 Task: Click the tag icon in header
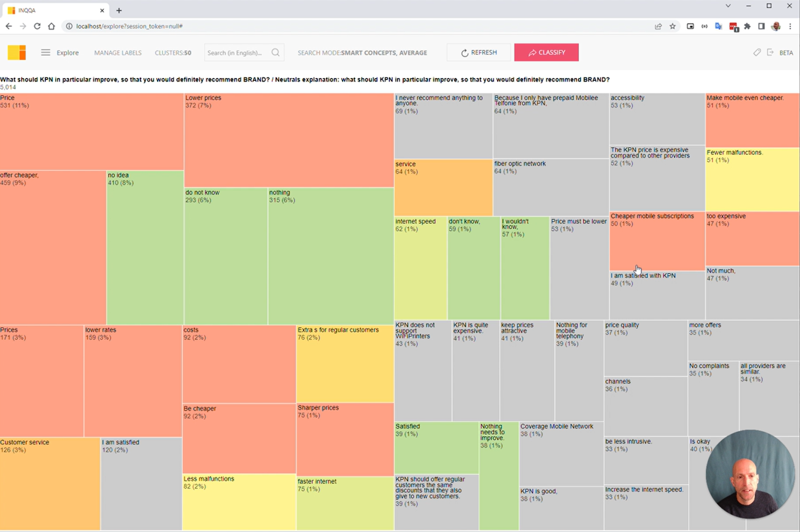[x=757, y=52]
